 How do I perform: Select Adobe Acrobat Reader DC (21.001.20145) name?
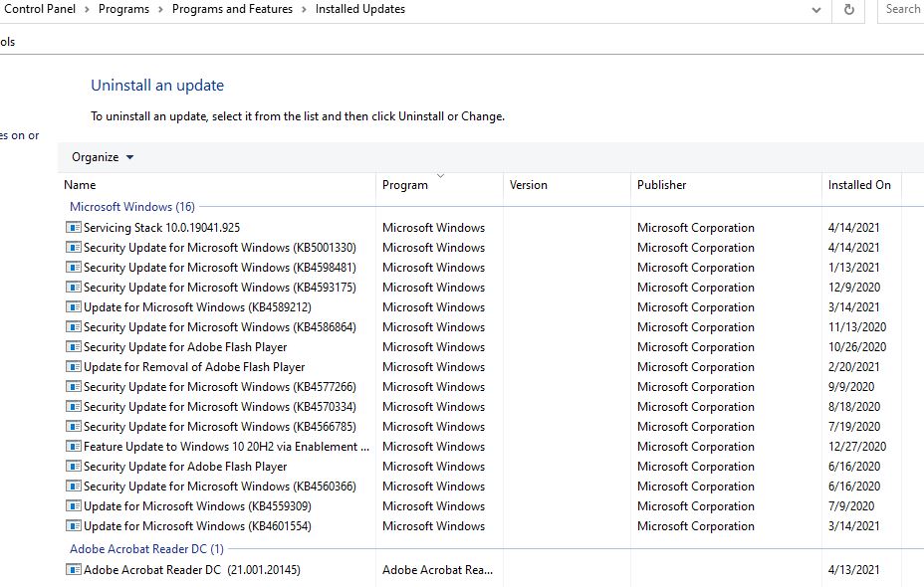(192, 569)
